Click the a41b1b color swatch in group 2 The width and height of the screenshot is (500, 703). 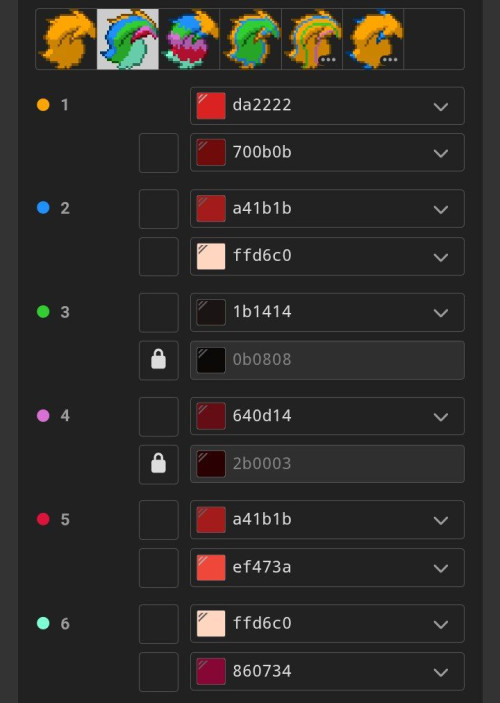[211, 208]
